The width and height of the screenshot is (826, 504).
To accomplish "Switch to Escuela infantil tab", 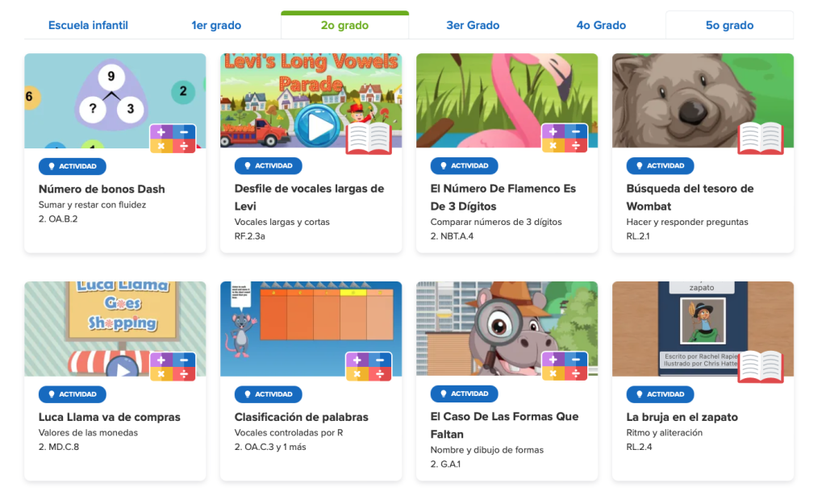I will click(88, 25).
